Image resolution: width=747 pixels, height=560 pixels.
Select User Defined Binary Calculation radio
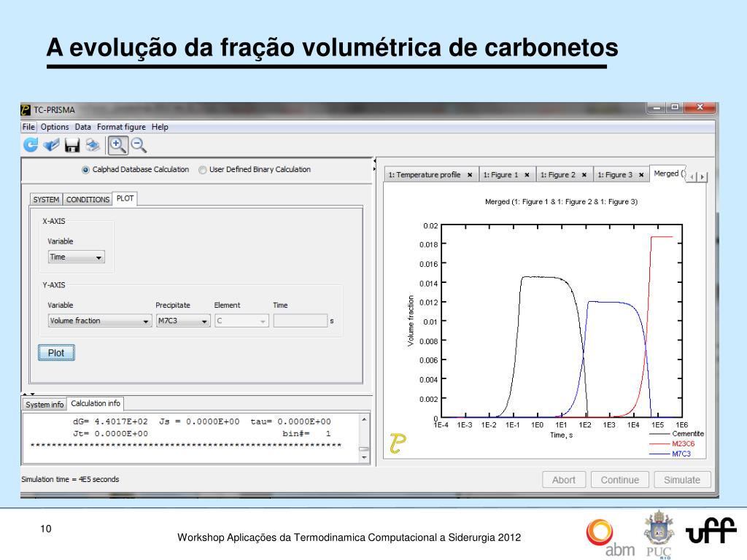(x=203, y=170)
